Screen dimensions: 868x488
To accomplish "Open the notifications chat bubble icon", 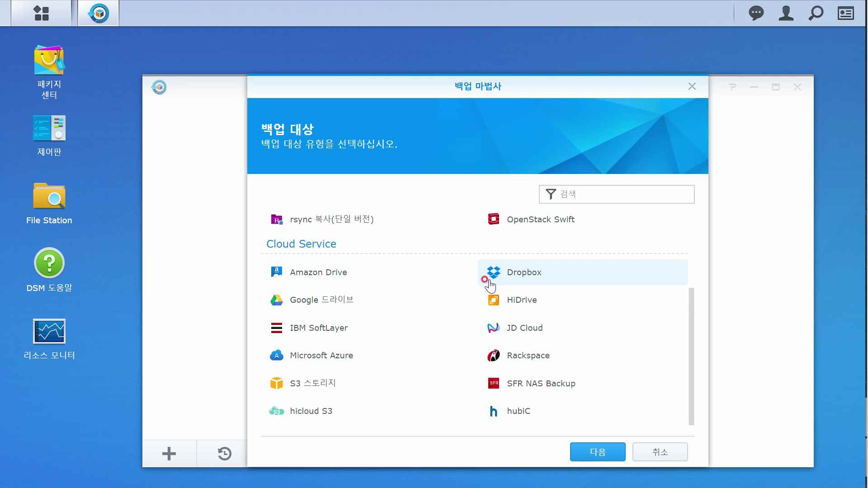I will pyautogui.click(x=756, y=13).
